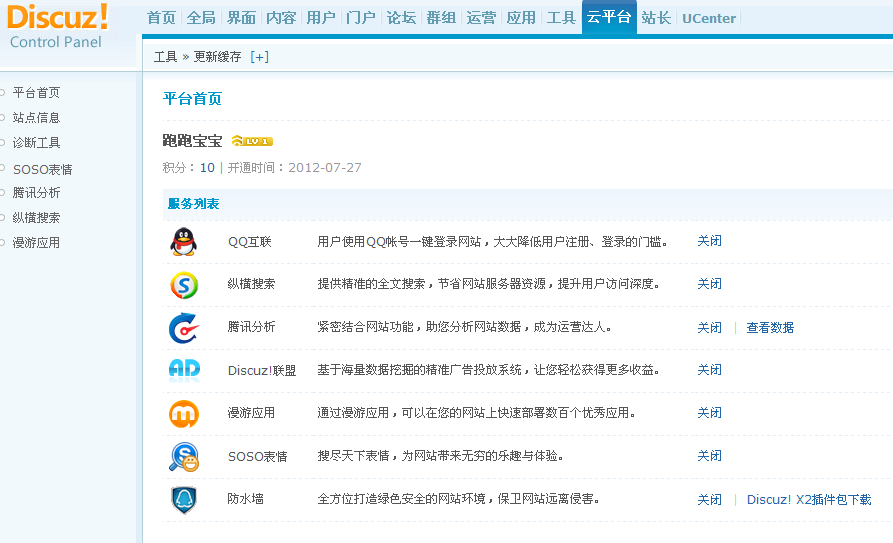The width and height of the screenshot is (893, 543).
Task: Close the 腾讯分析 service
Action: (709, 328)
